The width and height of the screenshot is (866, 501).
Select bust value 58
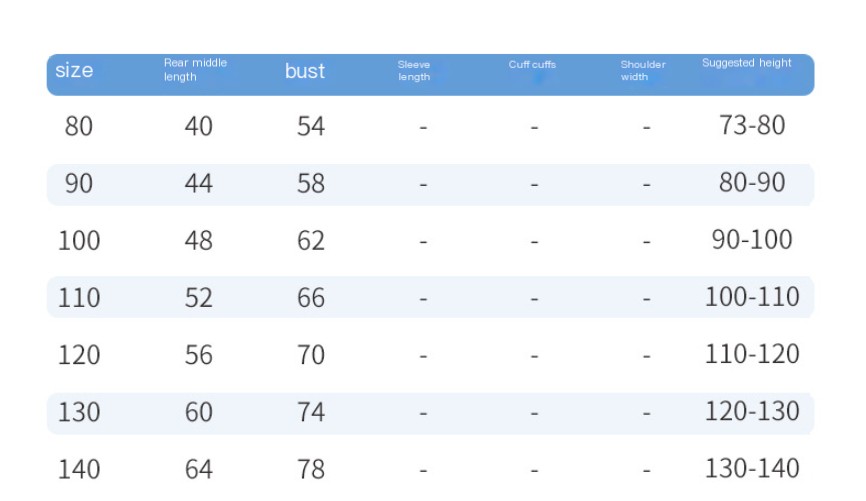click(310, 183)
